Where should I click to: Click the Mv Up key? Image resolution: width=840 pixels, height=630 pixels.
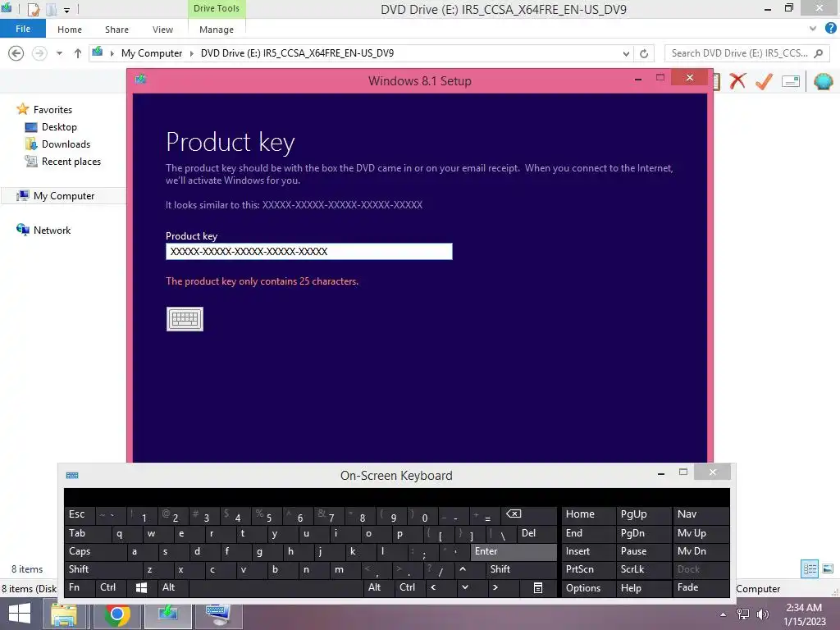tap(701, 533)
